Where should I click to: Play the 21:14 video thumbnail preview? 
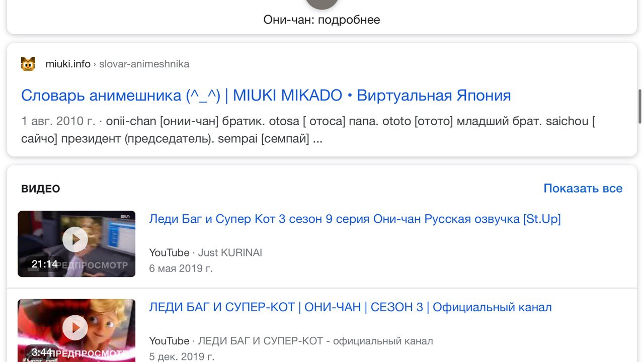pos(76,244)
